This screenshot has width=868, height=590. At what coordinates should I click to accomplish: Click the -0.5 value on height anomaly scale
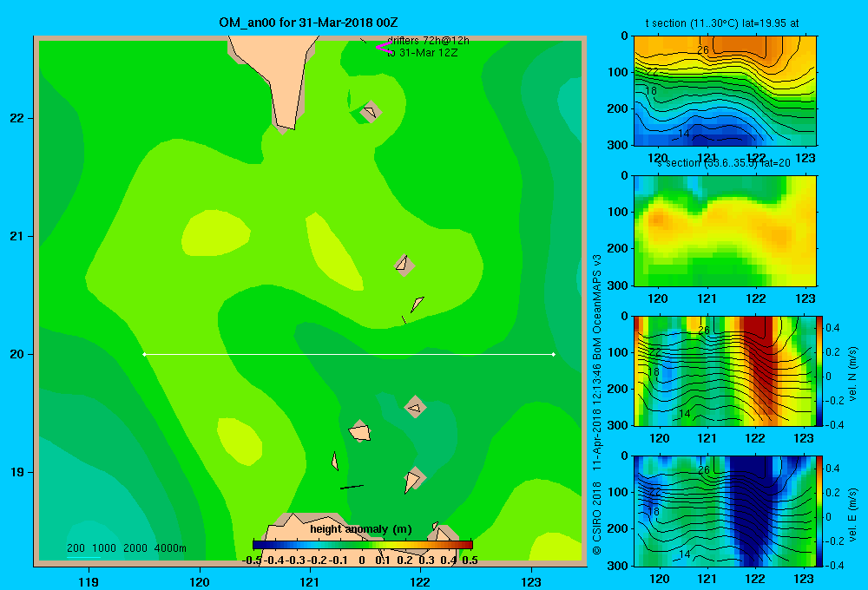point(252,560)
